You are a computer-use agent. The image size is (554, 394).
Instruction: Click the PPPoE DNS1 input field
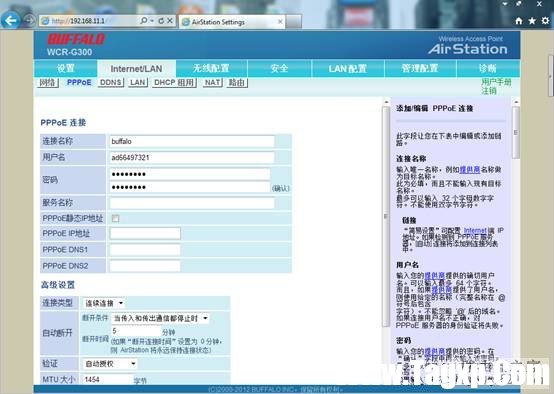click(145, 250)
